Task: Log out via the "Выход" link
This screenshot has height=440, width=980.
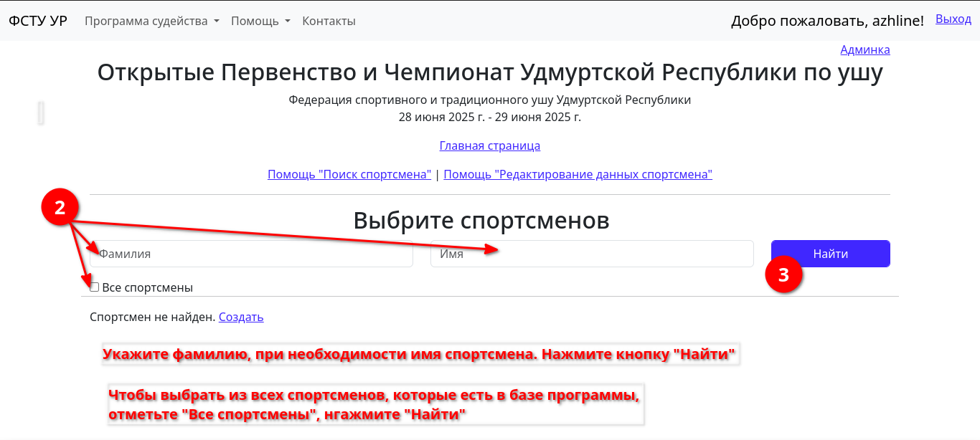Action: [953, 19]
